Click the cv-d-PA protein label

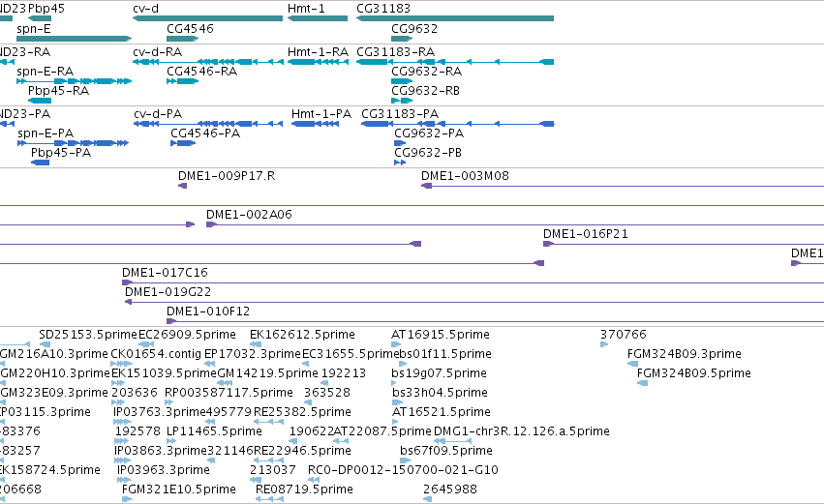click(x=158, y=114)
